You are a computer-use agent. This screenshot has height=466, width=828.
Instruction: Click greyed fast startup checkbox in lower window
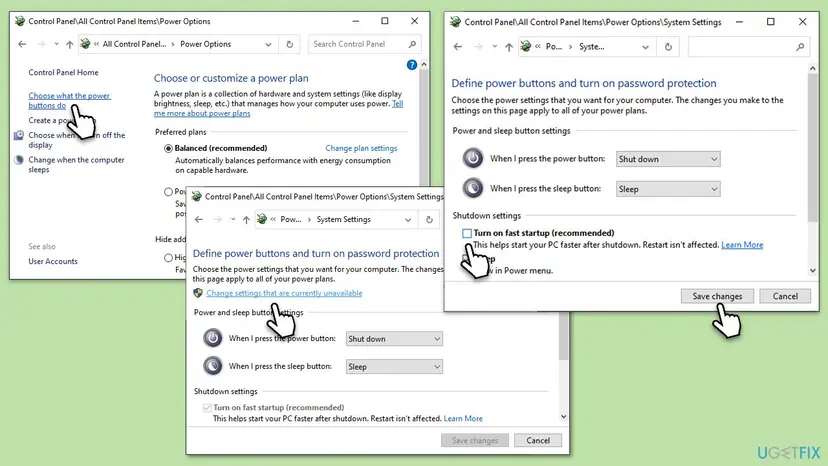[x=207, y=407]
